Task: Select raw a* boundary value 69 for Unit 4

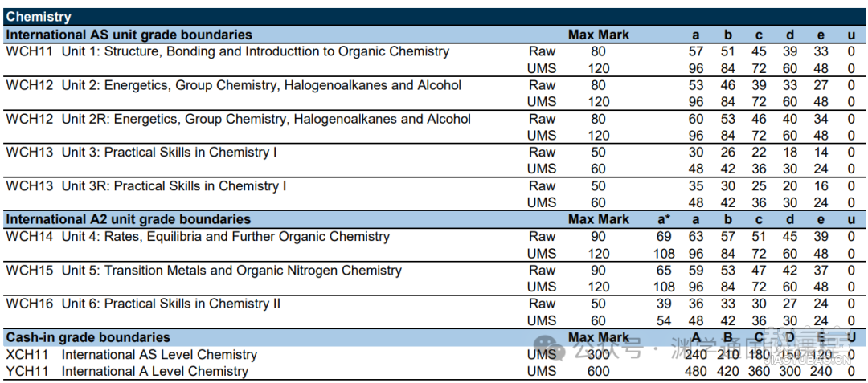Action: pos(664,237)
